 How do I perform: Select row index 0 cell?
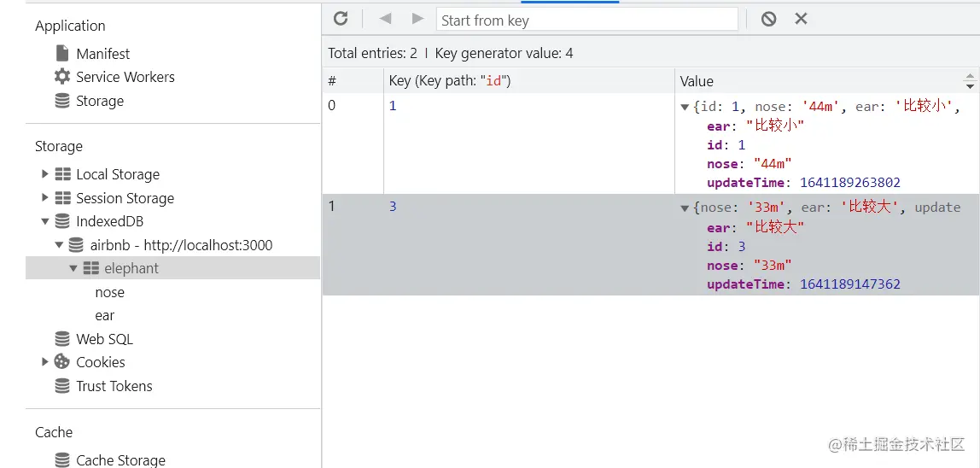click(x=353, y=143)
